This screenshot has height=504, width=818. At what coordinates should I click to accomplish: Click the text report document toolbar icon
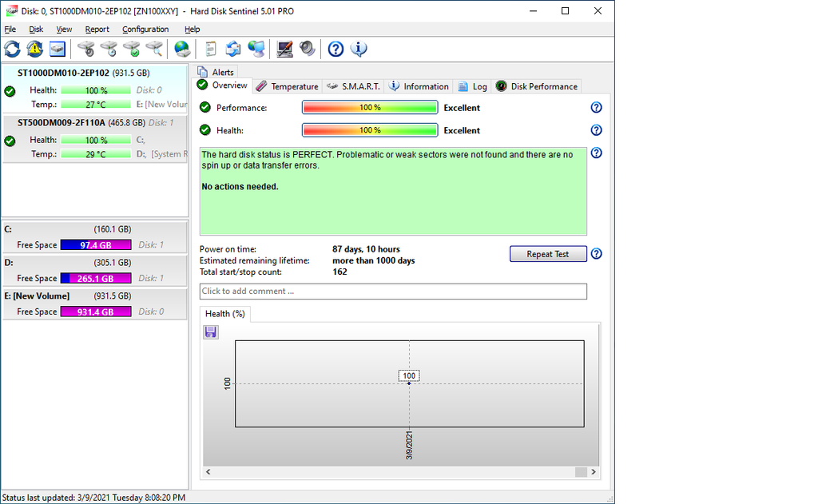point(211,50)
